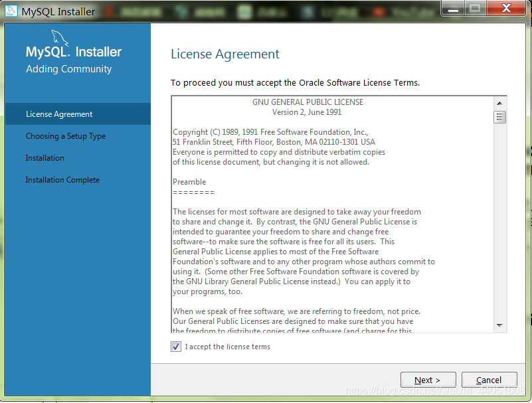Click the Next button
Screen dimensions: 532x403
click(428, 380)
